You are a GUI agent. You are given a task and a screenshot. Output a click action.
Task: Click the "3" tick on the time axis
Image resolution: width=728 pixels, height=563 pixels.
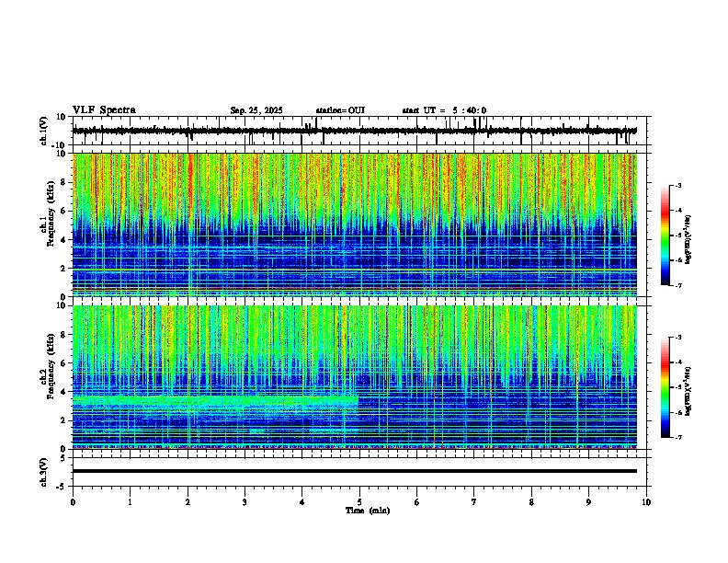245,502
